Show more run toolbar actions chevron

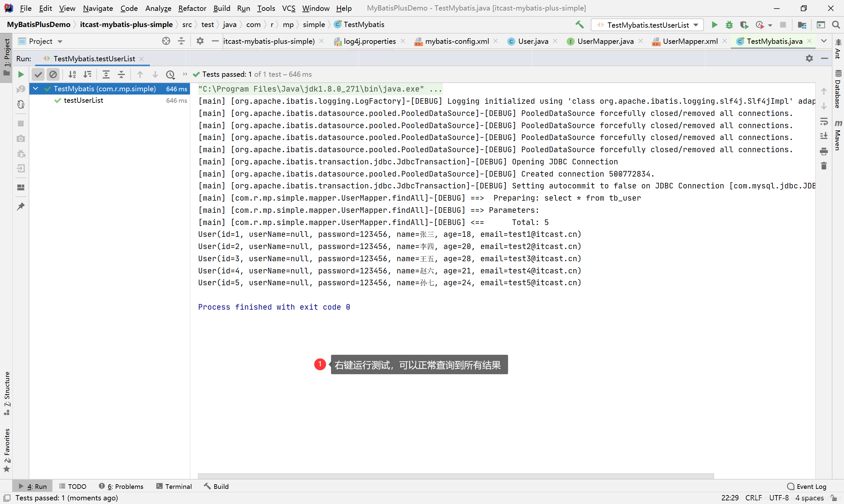click(x=185, y=74)
